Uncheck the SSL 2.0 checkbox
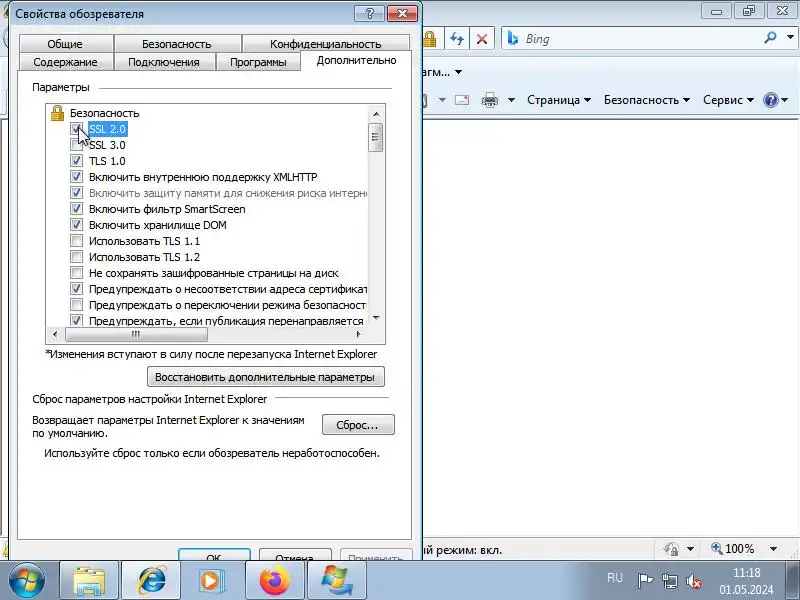Screen dimensions: 800x600 click(x=76, y=129)
